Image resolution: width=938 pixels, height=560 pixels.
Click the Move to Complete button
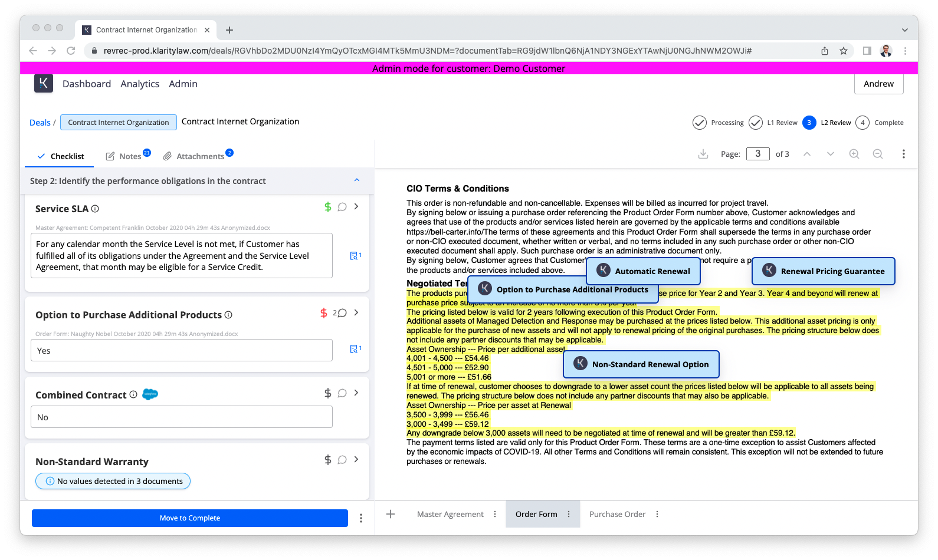click(190, 518)
